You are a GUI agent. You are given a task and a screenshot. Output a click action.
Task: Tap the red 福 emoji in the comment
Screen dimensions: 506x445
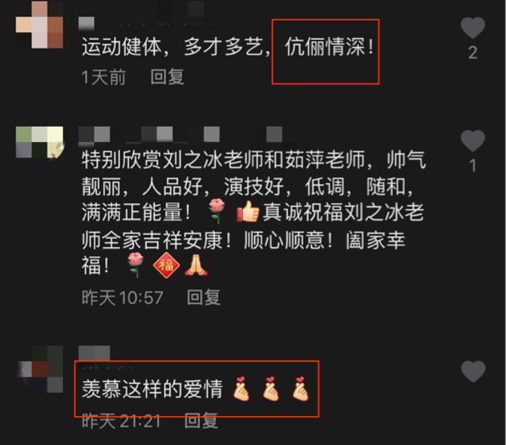pos(166,265)
